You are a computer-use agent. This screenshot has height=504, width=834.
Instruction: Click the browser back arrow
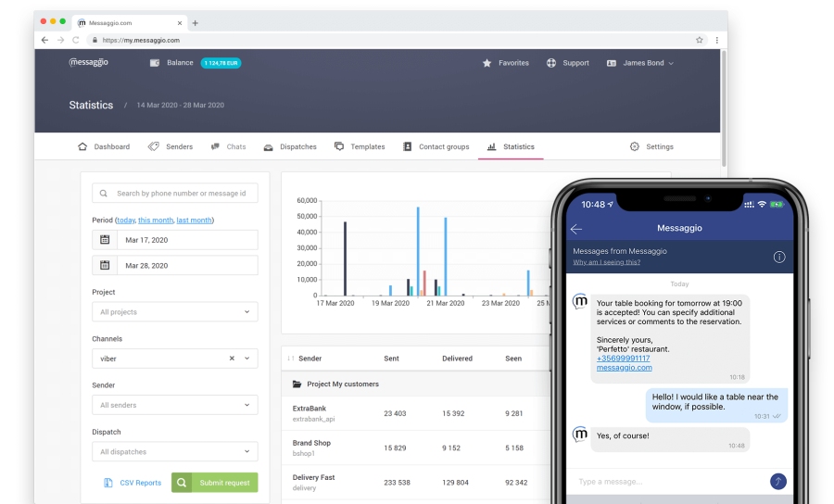(x=44, y=40)
